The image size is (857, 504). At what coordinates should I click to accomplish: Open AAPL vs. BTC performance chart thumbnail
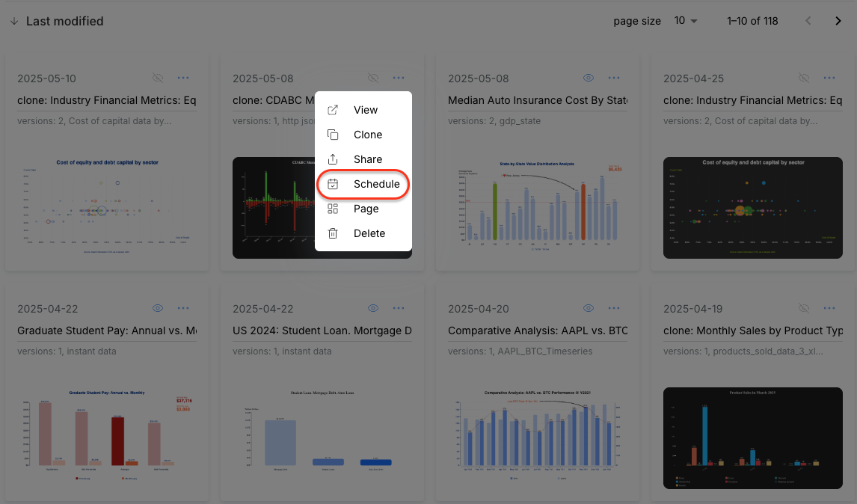[538, 438]
